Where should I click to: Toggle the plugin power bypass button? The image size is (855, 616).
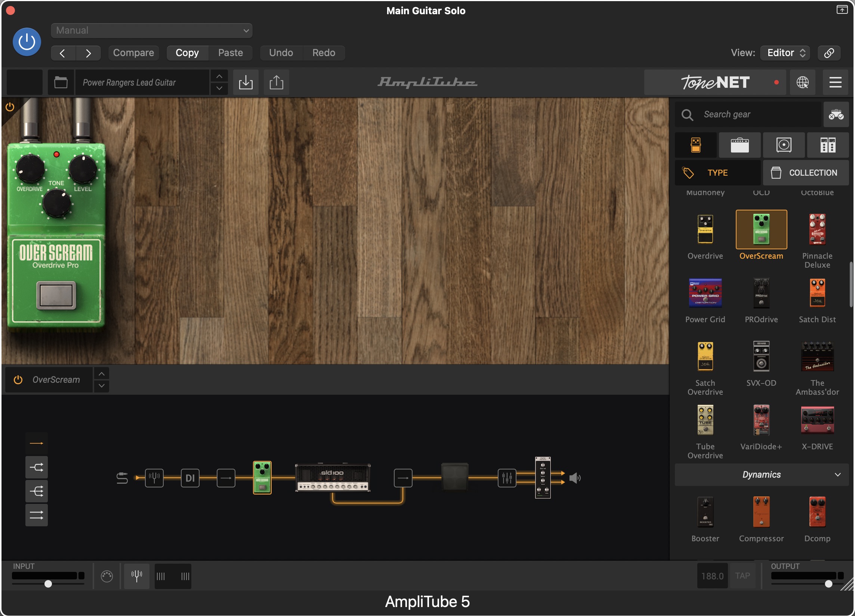click(x=27, y=41)
